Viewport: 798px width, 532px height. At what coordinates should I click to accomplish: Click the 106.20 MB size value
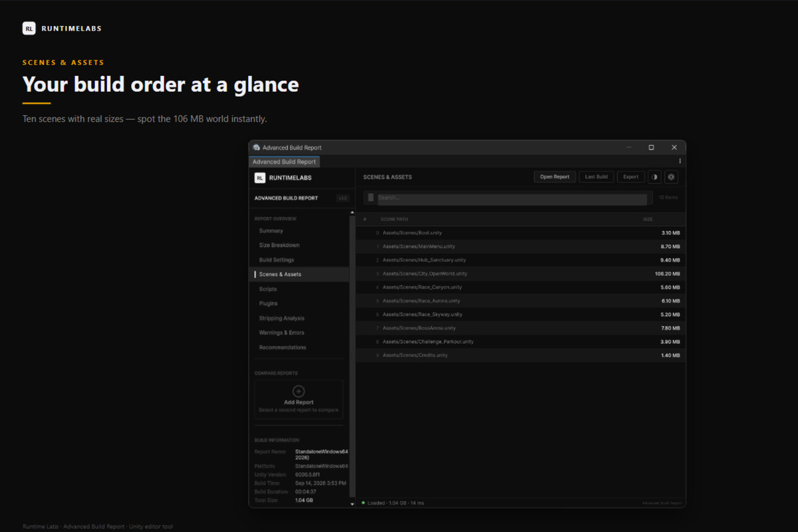667,273
